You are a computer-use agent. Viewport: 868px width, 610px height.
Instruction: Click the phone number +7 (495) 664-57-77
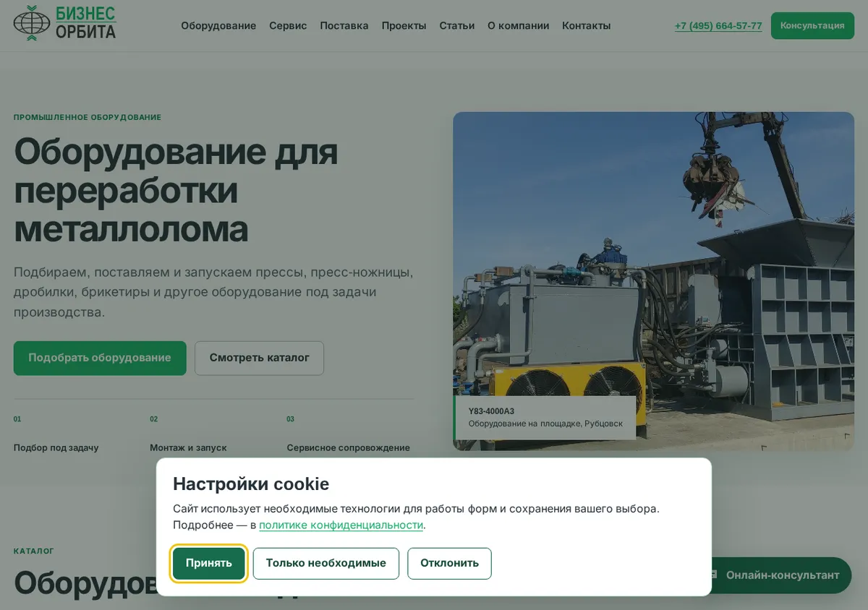click(x=718, y=25)
